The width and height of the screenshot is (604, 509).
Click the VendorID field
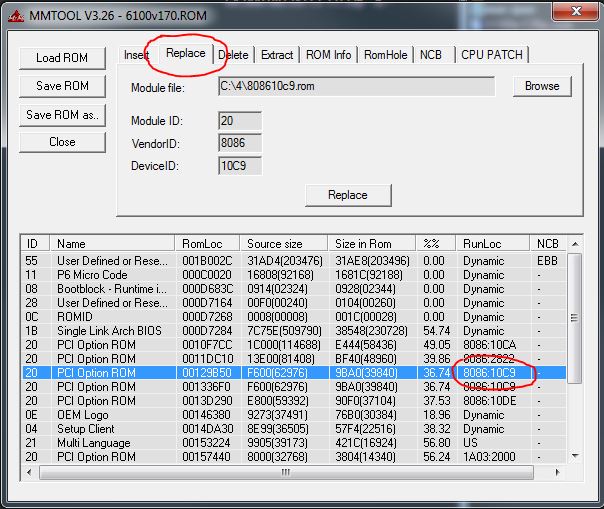click(240, 143)
